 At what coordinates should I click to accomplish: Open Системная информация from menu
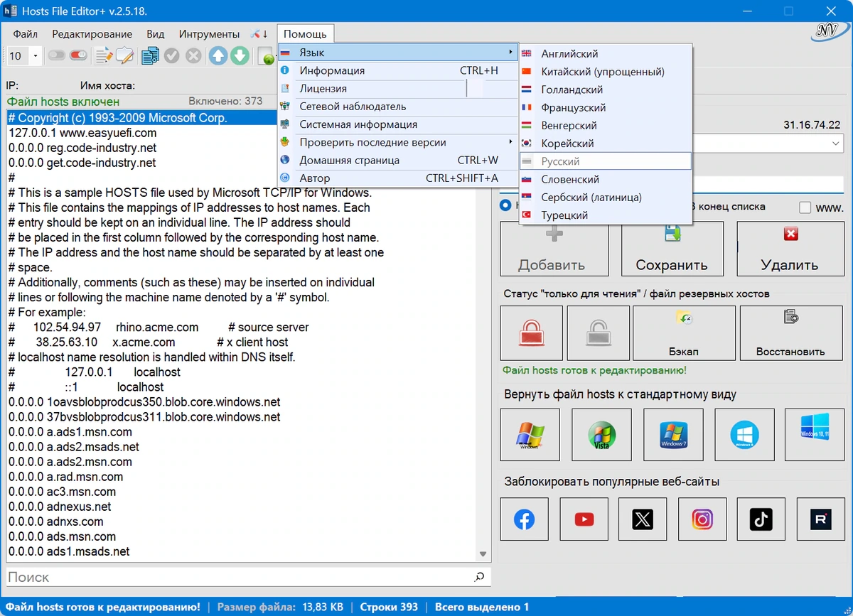(397, 124)
